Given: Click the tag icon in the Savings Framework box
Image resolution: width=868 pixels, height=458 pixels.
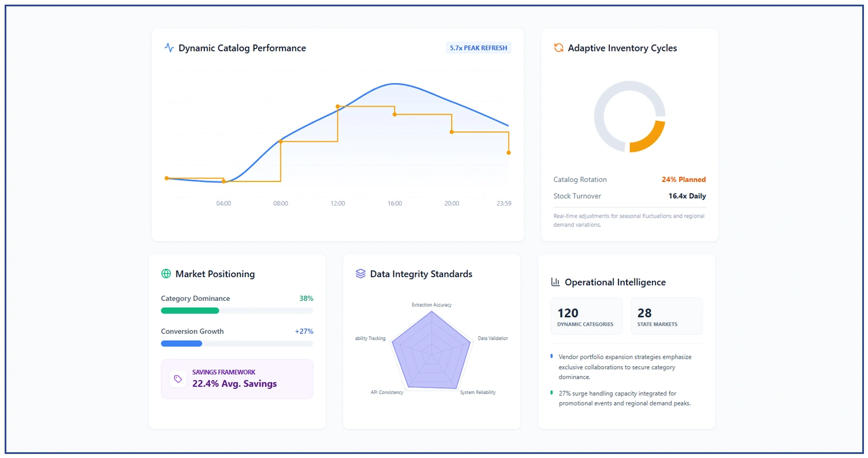Looking at the screenshot, I should [x=178, y=379].
